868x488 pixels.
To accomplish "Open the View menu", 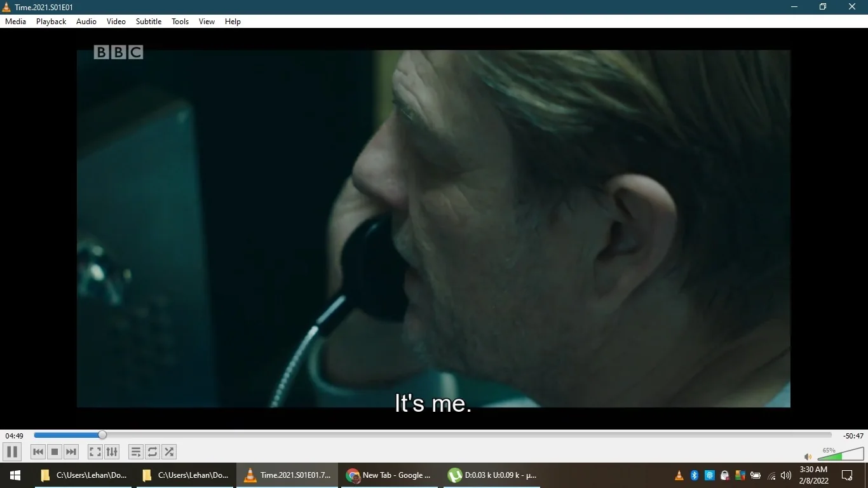I will [x=207, y=22].
